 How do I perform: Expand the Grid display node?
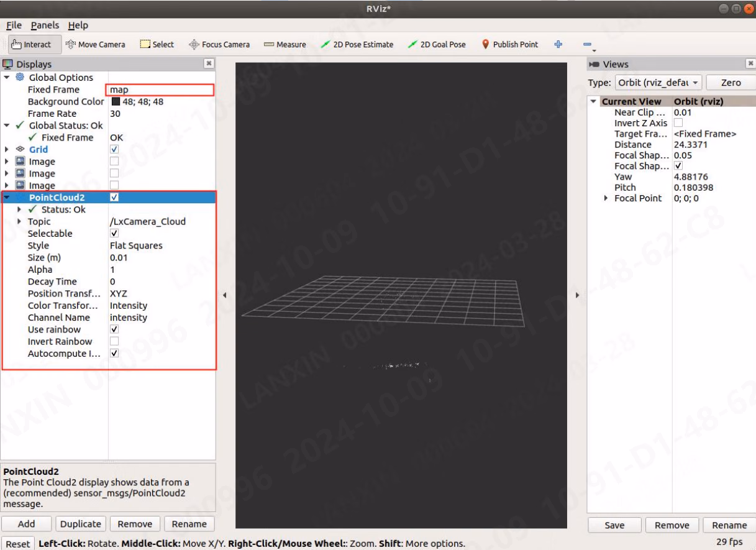click(x=7, y=149)
